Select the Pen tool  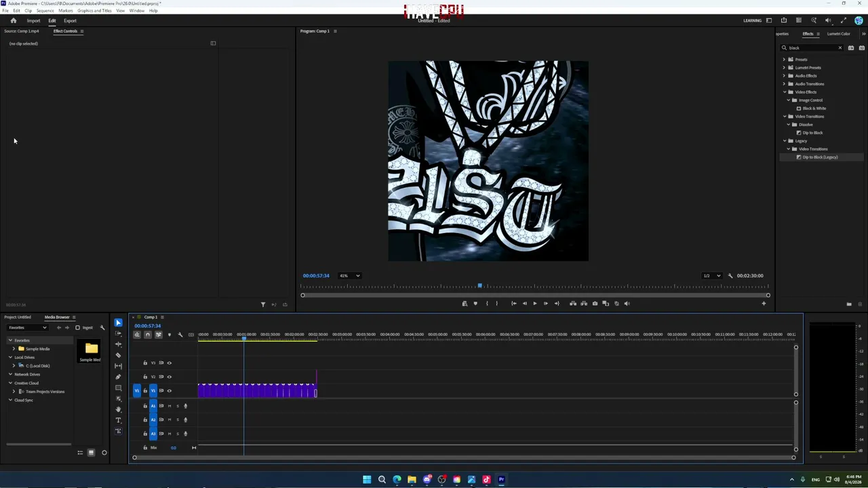118,377
